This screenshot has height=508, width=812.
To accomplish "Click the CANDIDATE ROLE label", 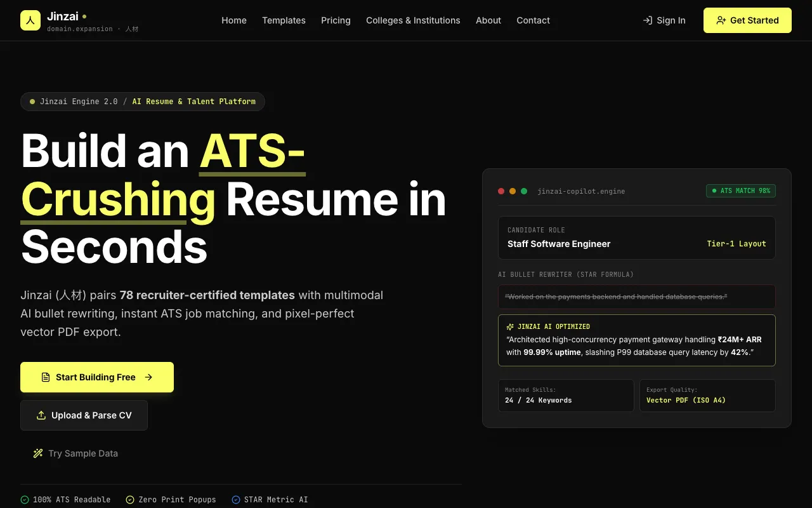I will point(536,230).
